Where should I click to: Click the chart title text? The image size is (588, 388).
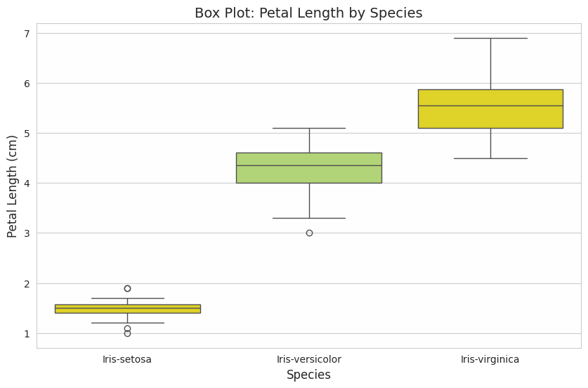click(308, 13)
